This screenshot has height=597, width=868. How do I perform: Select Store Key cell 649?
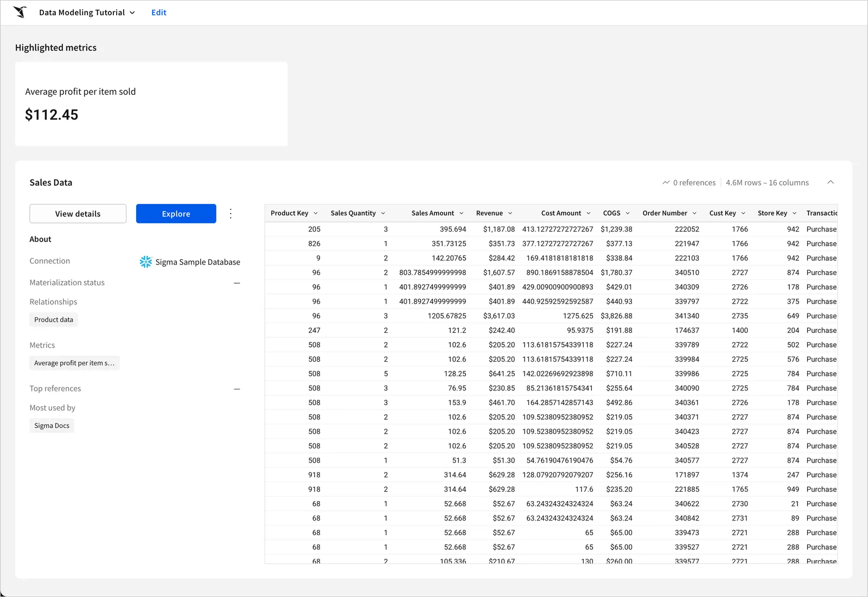click(777, 316)
